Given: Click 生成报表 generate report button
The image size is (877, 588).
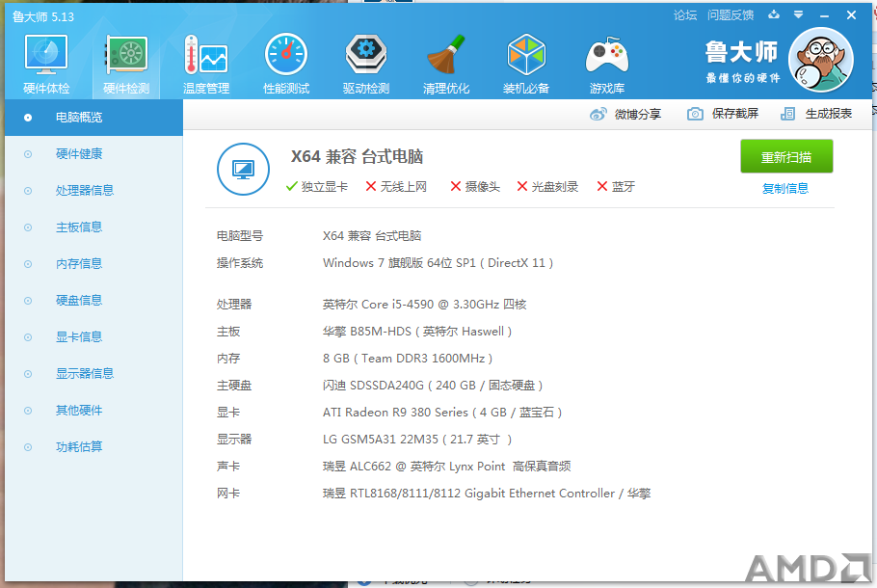Looking at the screenshot, I should coord(816,114).
